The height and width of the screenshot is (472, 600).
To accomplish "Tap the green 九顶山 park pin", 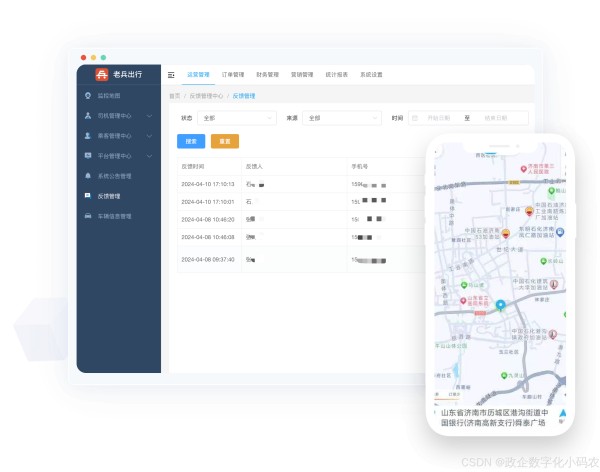I will [x=504, y=376].
